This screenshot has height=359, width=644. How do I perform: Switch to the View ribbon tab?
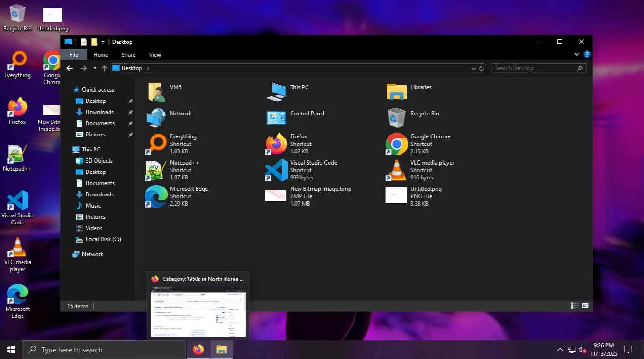click(x=155, y=55)
